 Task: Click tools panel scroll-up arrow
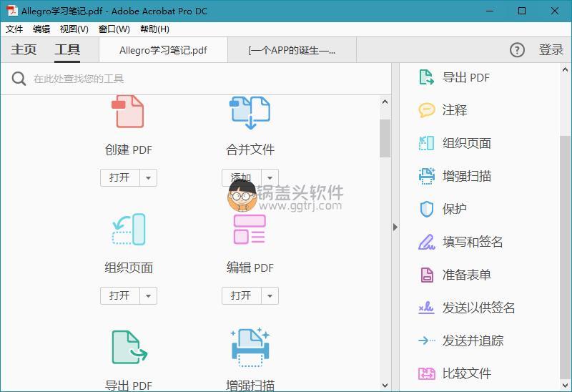[385, 102]
